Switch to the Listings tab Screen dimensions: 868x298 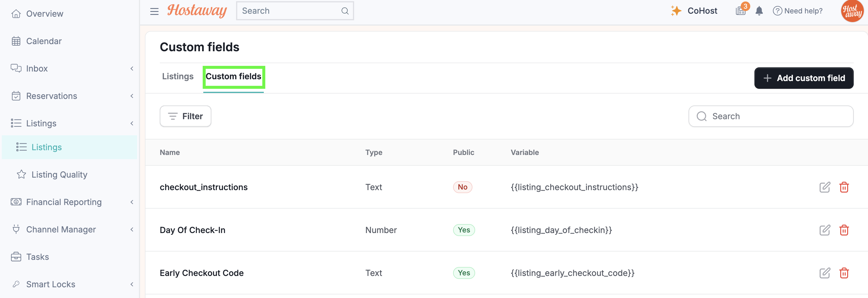coord(178,76)
